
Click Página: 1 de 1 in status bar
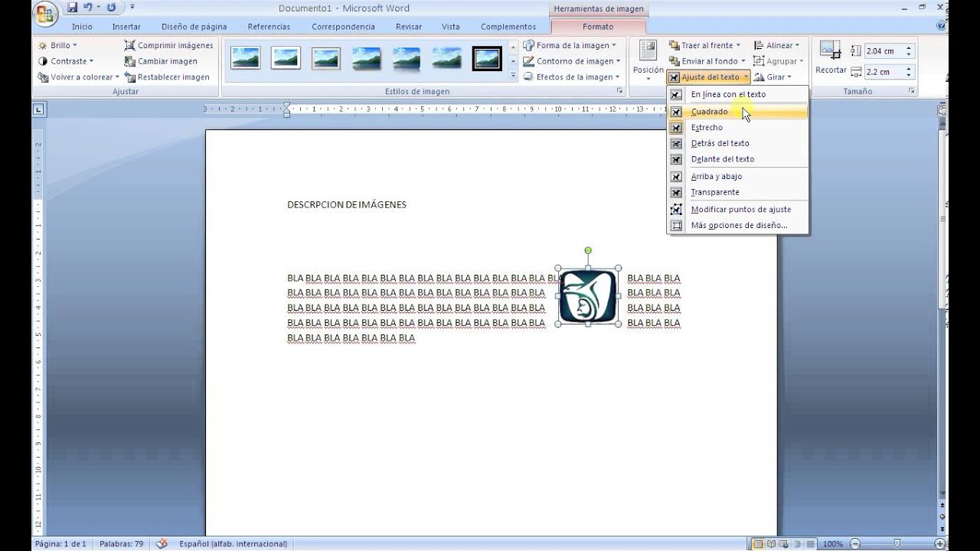[x=60, y=544]
